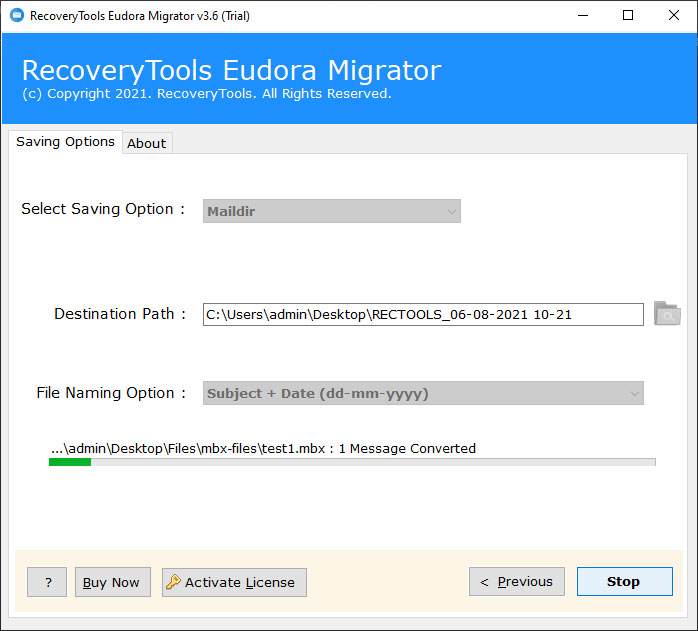
Task: Select the Saving Options tab
Action: (65, 142)
